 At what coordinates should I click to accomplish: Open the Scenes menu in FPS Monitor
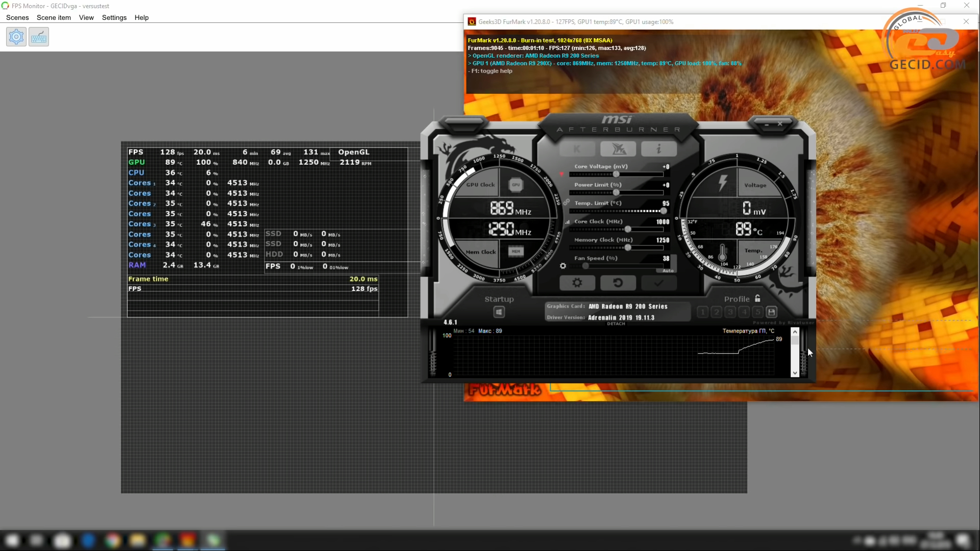coord(17,17)
